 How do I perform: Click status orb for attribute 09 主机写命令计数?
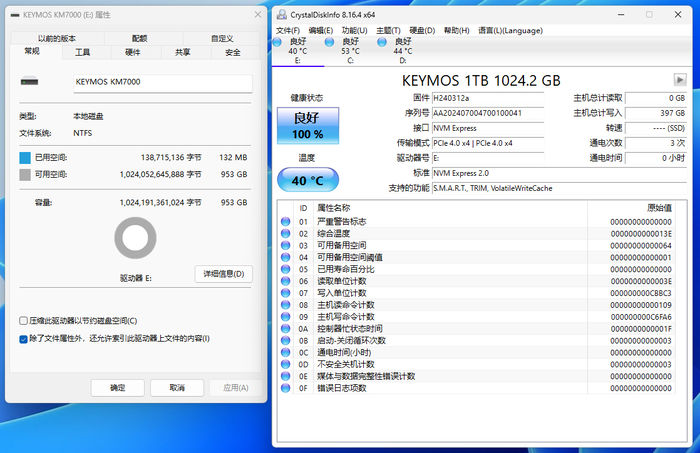(286, 316)
